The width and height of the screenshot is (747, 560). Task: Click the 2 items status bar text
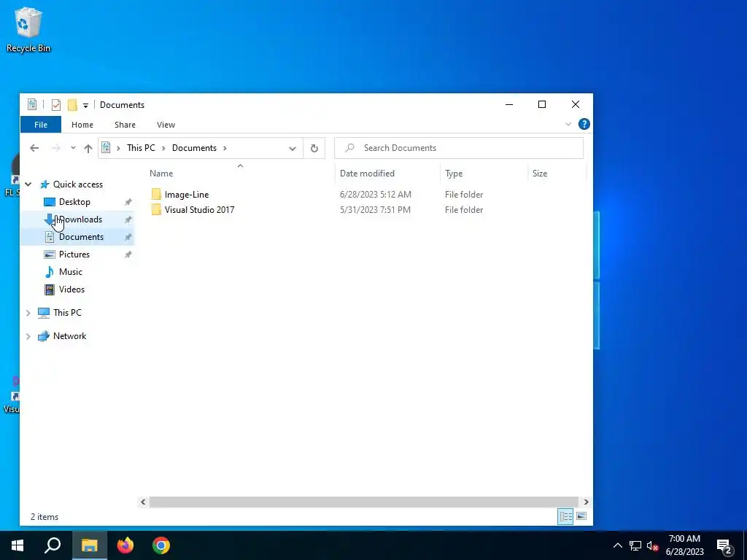[x=44, y=517]
